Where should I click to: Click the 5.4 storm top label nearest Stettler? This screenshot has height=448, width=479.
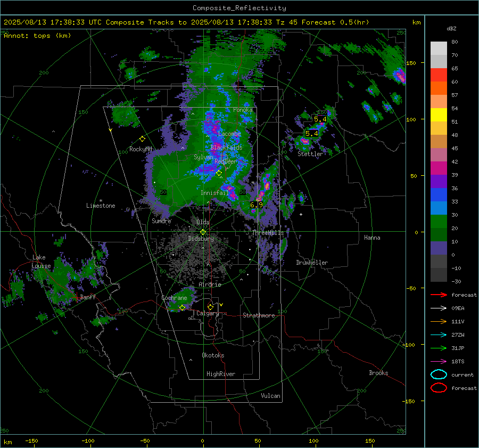(x=311, y=133)
